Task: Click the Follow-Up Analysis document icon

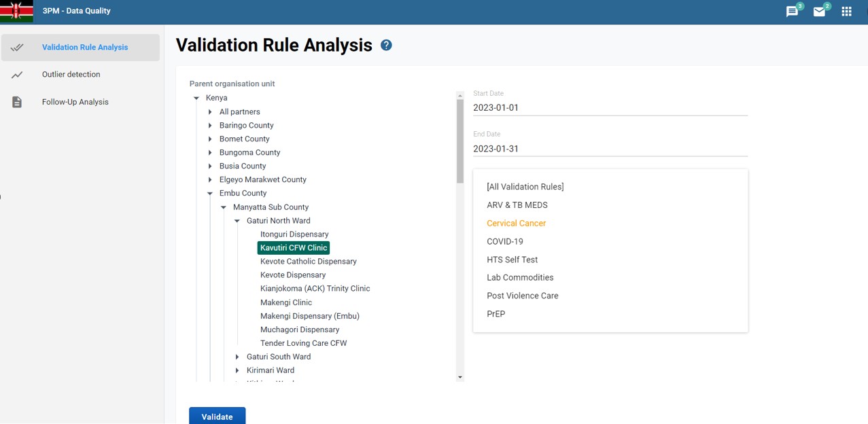Action: [17, 102]
